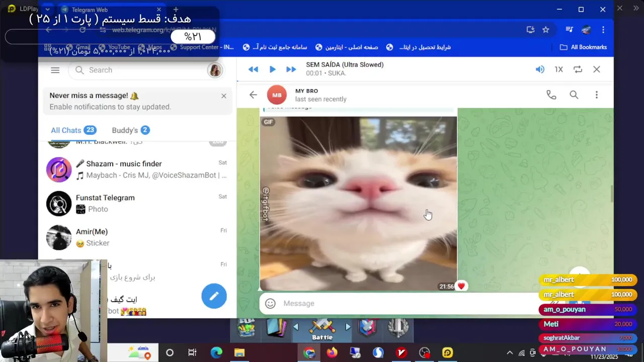Switch to the Buddy's folder tab
This screenshot has height=362, width=644.
coord(131,130)
